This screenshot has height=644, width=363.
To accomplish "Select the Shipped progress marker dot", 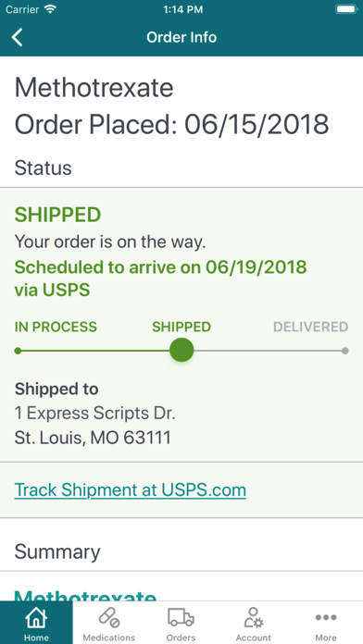I will pos(181,351).
